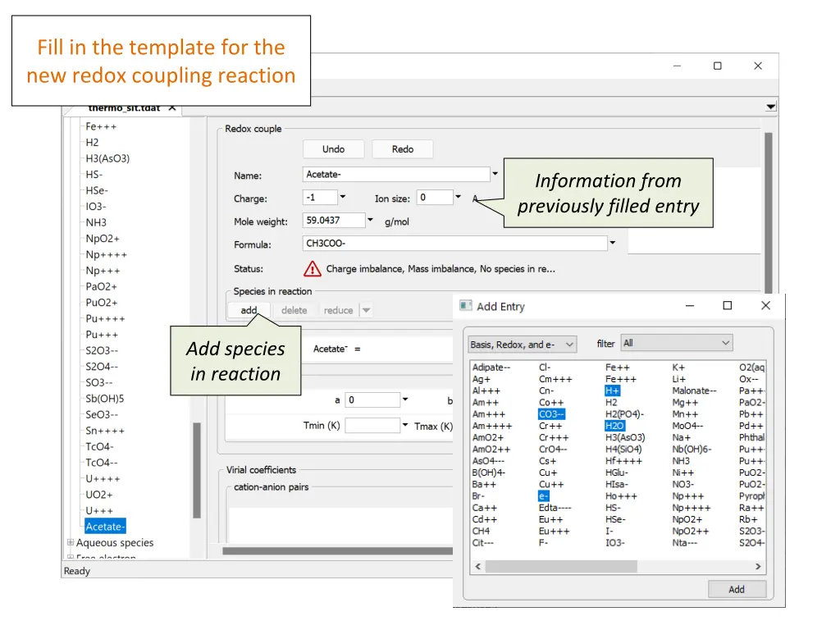Select MoO4-- in Add Entry list
The width and height of the screenshot is (840, 630).
687,426
